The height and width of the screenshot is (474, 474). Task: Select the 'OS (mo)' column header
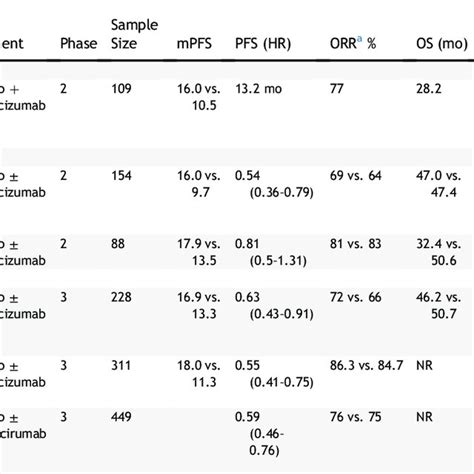[442, 44]
